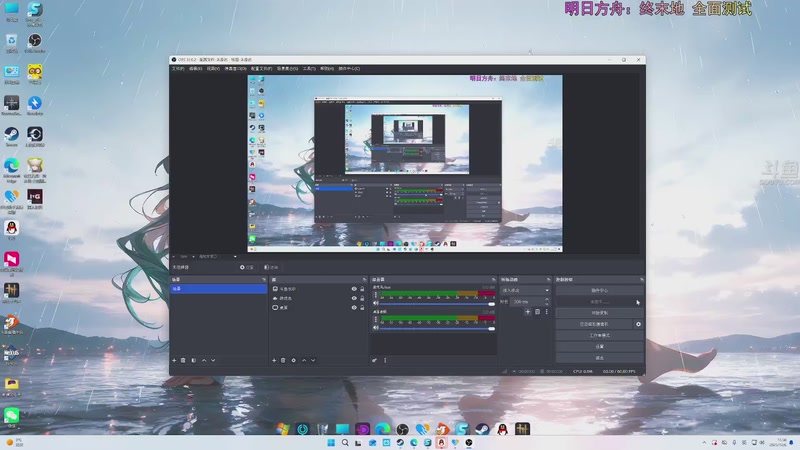
Task: Adjust 麦克风/Aux volume slider
Action: click(x=437, y=304)
